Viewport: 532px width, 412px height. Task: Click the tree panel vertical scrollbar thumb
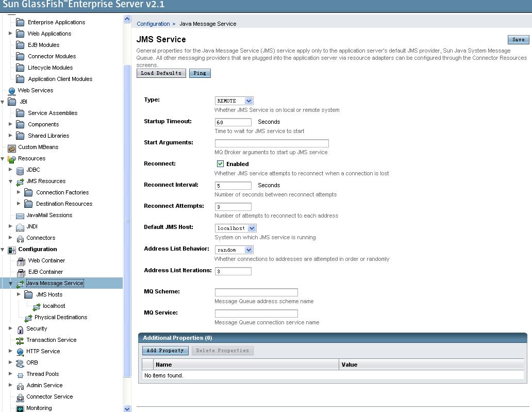pyautogui.click(x=127, y=221)
